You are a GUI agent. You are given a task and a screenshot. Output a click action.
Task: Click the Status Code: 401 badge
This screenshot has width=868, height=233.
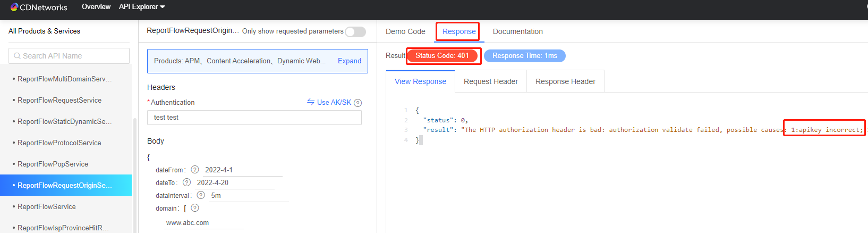coord(442,56)
